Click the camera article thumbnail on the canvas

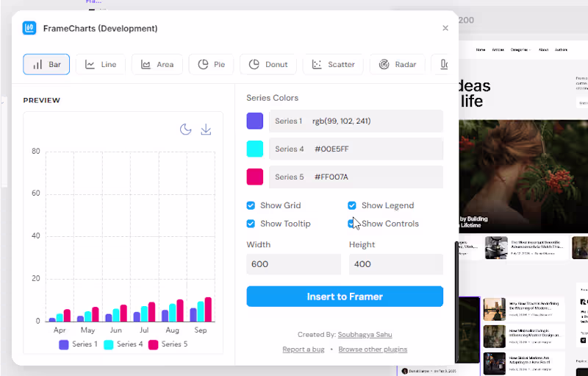point(496,247)
